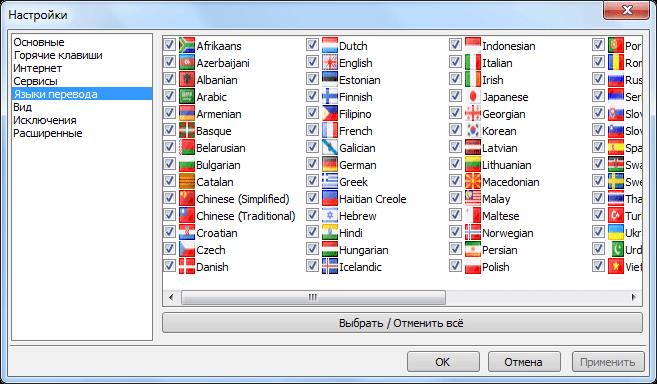
Task: Click the scrollbar right arrow
Action: pos(634,297)
